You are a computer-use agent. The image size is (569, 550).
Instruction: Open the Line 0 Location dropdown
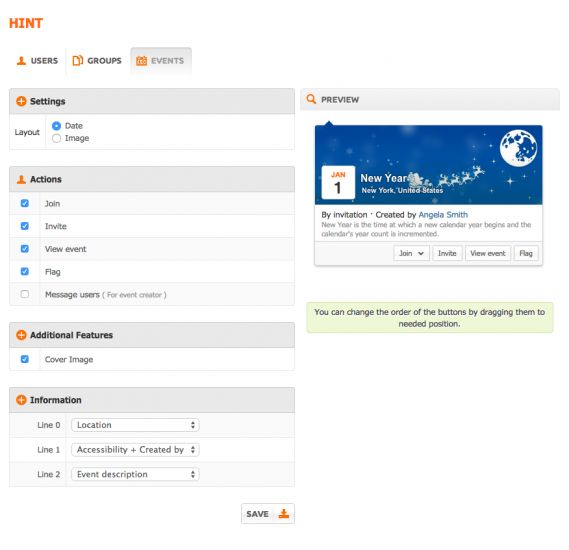coord(135,425)
